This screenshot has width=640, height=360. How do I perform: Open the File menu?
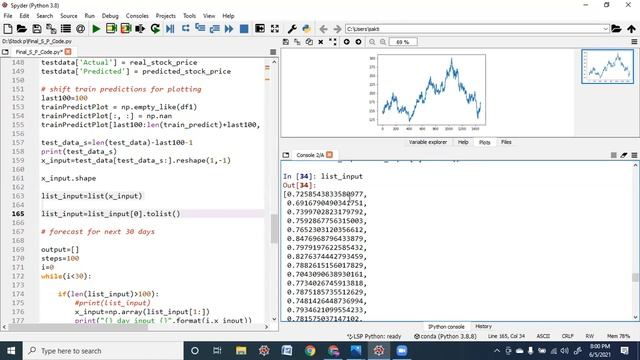pos(8,16)
